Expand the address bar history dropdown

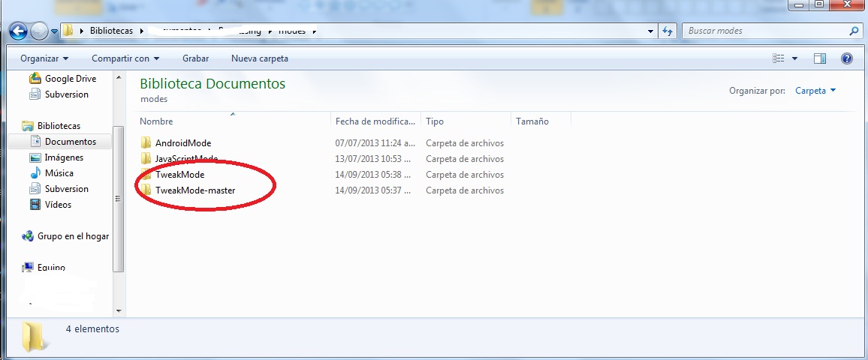tap(650, 31)
